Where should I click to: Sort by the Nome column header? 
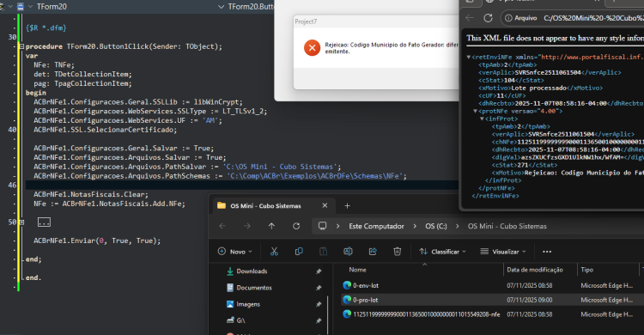(358, 270)
